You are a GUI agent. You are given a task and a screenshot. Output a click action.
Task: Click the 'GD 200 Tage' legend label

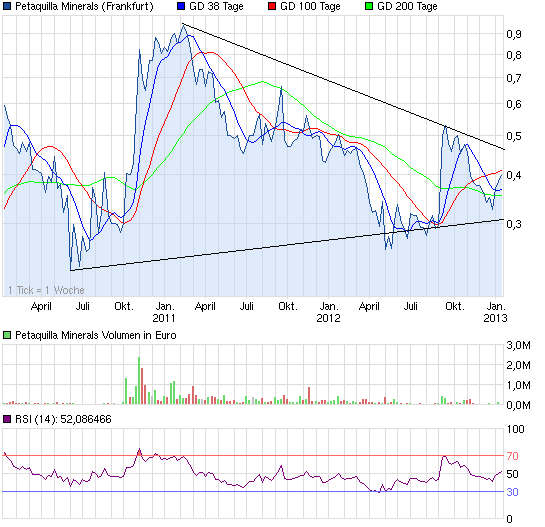coord(407,6)
